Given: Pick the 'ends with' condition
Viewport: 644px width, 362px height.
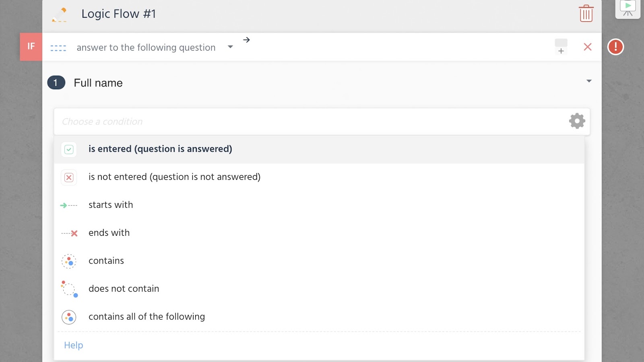Looking at the screenshot, I should [109, 233].
